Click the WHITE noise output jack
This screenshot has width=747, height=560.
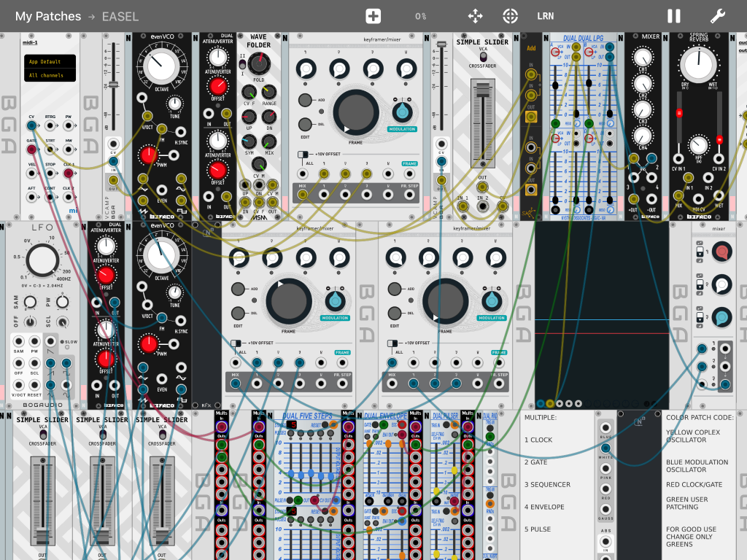[x=605, y=448]
